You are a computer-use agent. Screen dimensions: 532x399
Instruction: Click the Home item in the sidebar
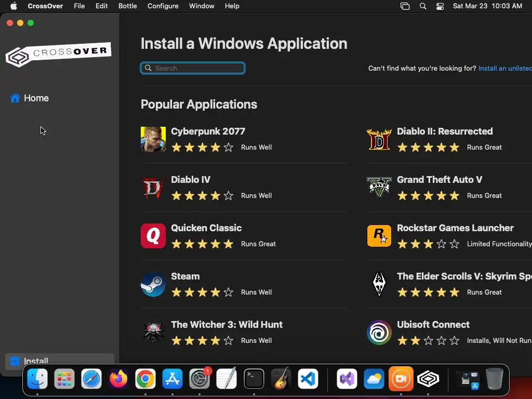(60, 98)
